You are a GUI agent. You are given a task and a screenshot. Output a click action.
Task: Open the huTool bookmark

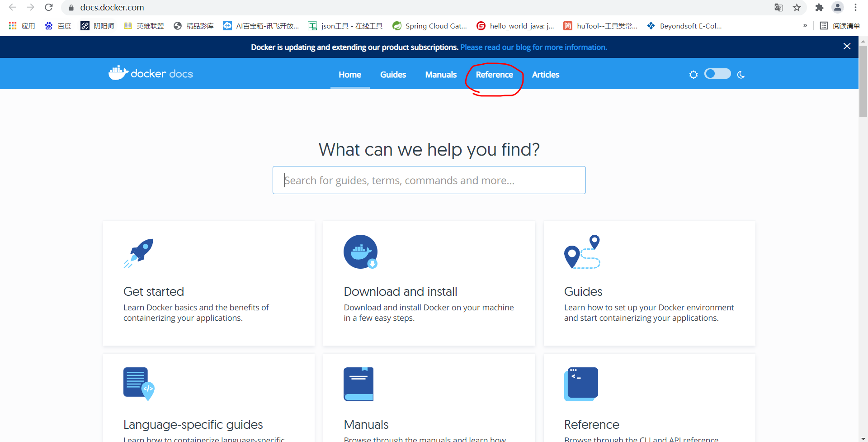pos(600,26)
